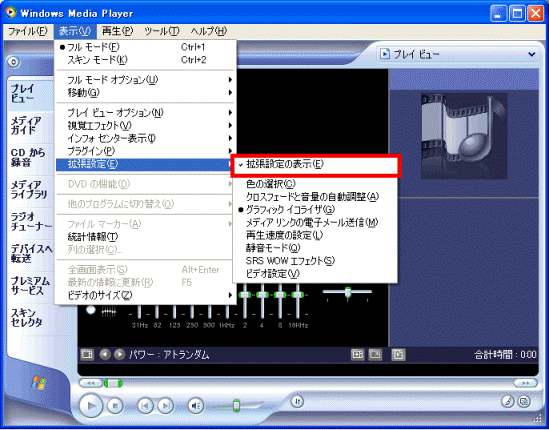This screenshot has height=430, width=549.
Task: Expand インフォ センター表示(I) submenu
Action: coord(145,138)
